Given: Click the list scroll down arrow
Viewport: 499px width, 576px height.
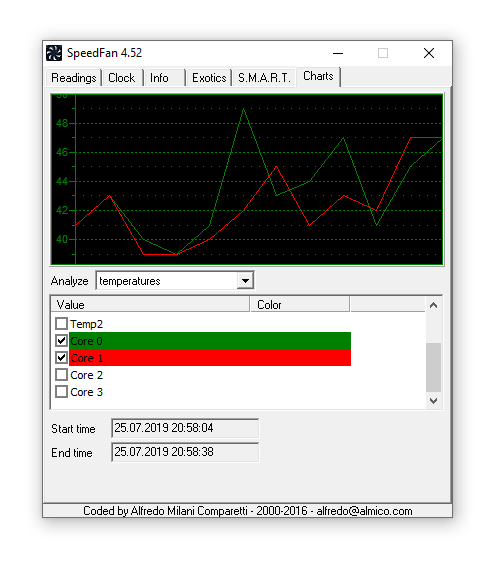Looking at the screenshot, I should pos(434,401).
